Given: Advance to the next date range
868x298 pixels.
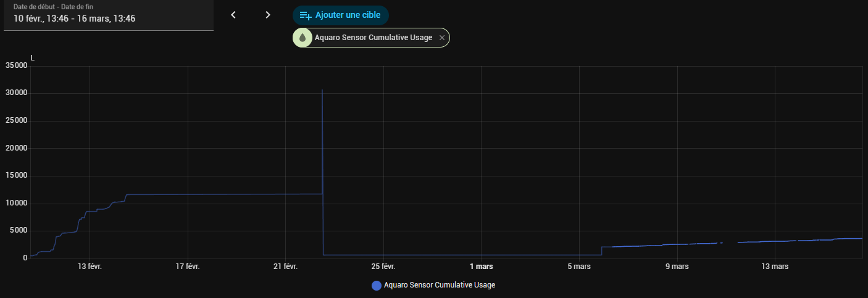Looking at the screenshot, I should [x=267, y=15].
